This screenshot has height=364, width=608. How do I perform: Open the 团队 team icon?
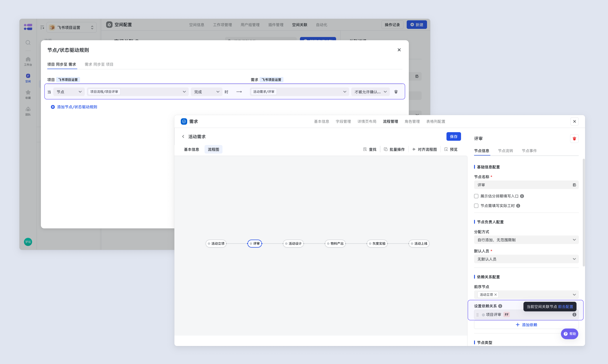(x=28, y=111)
